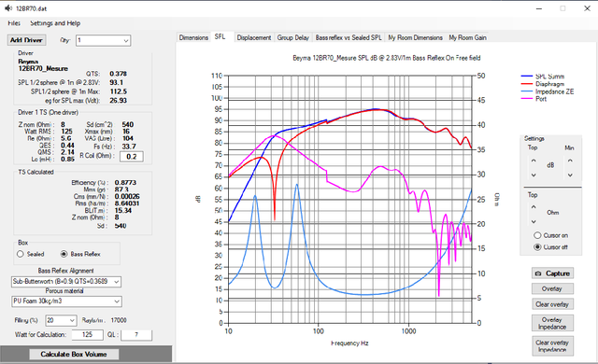Image resolution: width=598 pixels, height=364 pixels.
Task: Click the Fs (Hz) value 33.7
Action: [x=129, y=147]
